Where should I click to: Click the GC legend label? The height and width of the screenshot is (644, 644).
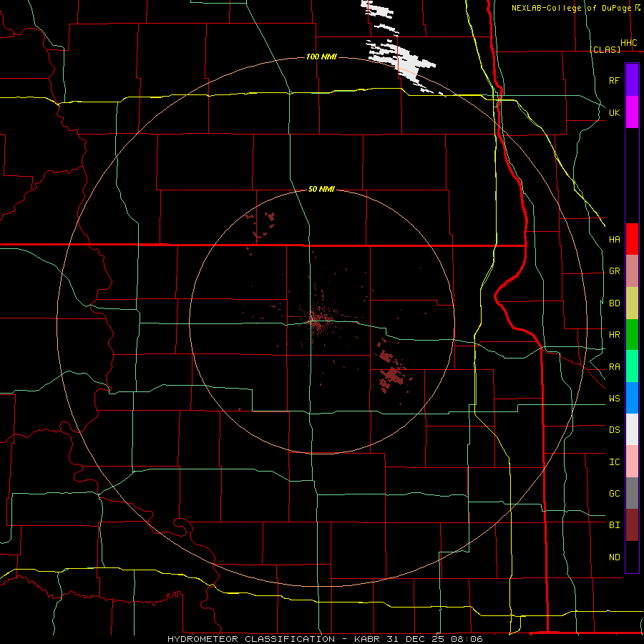(x=614, y=494)
